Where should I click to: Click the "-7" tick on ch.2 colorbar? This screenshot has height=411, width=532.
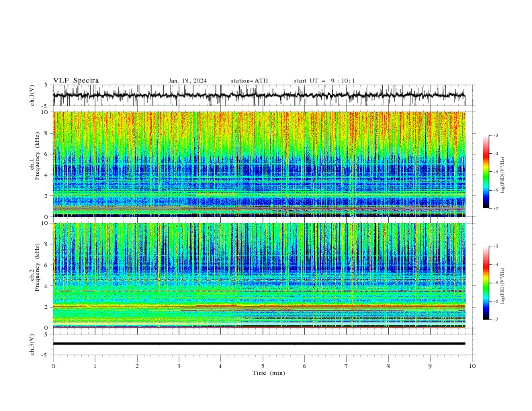click(x=495, y=320)
